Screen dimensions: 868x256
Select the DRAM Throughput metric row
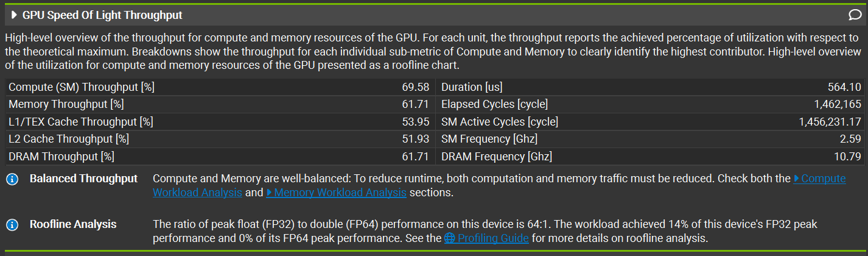click(x=220, y=157)
